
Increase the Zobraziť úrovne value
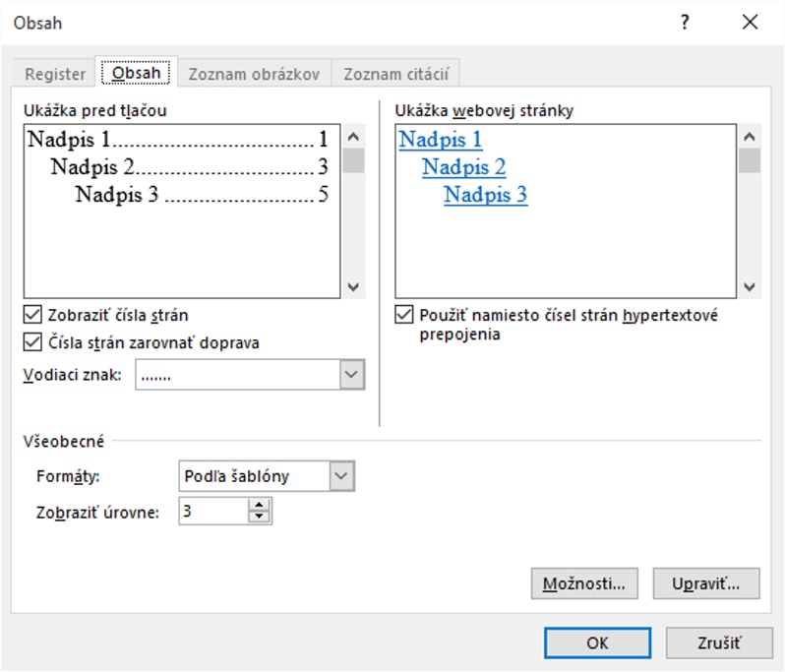click(x=260, y=505)
